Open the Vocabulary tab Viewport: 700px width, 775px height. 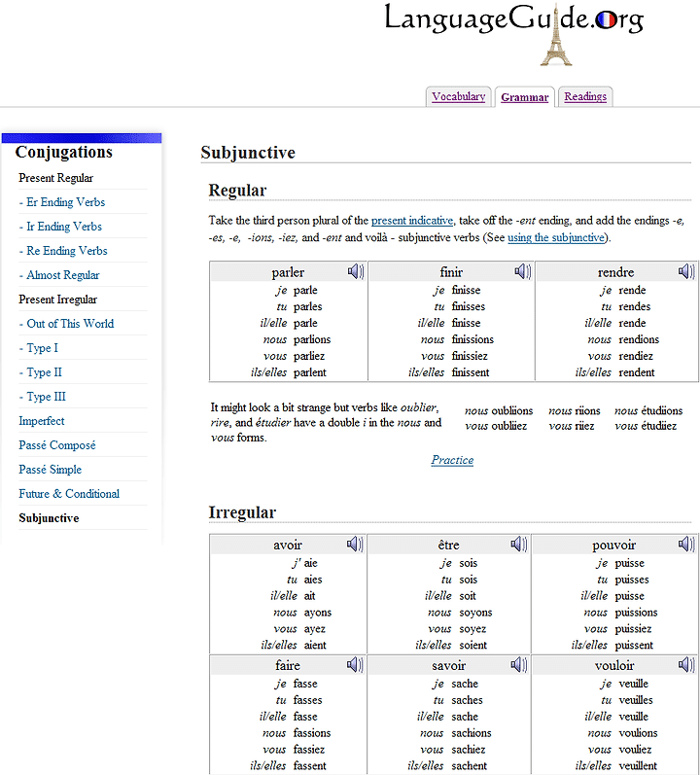pos(459,96)
